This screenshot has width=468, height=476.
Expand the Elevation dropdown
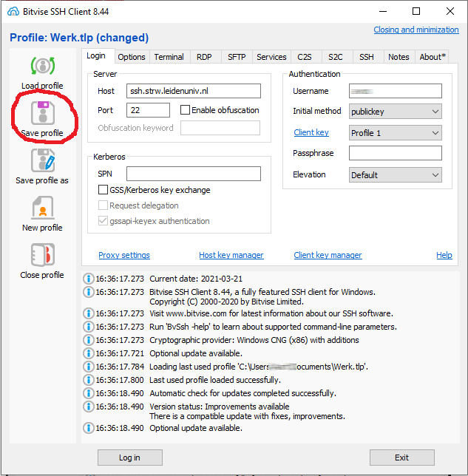[x=395, y=175]
